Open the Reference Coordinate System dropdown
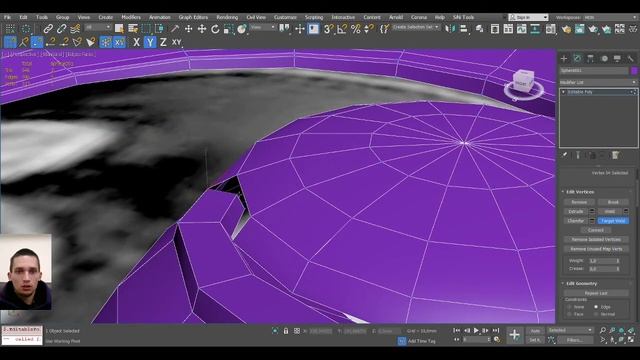Screen dimensions: 640x360 [x=263, y=27]
